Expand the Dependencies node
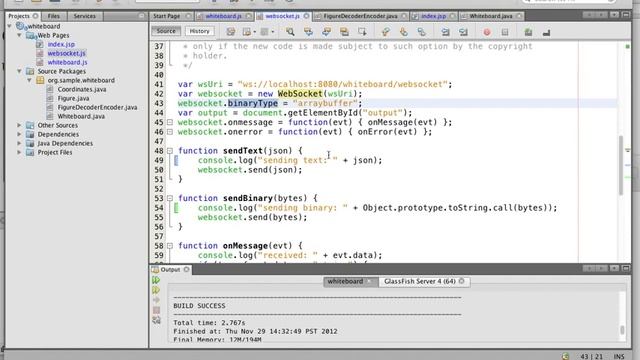640x360 pixels. click(x=19, y=134)
